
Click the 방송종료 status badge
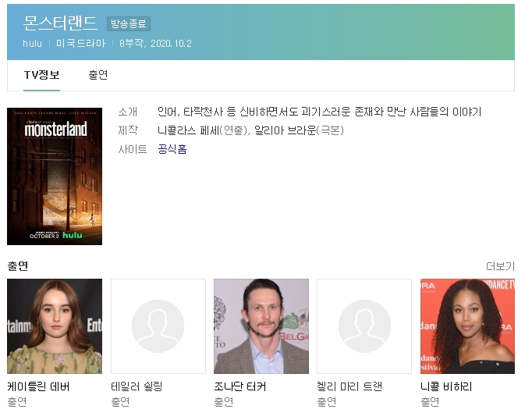pyautogui.click(x=129, y=24)
